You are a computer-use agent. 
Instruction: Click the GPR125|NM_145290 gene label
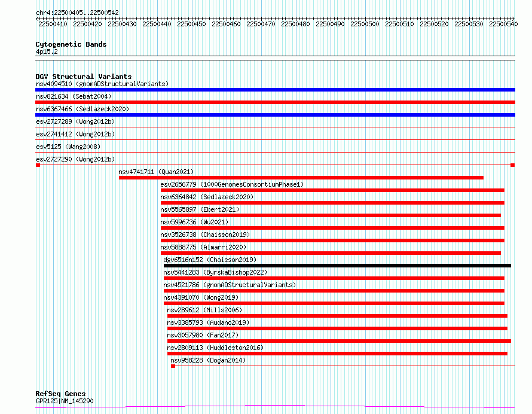(x=65, y=401)
